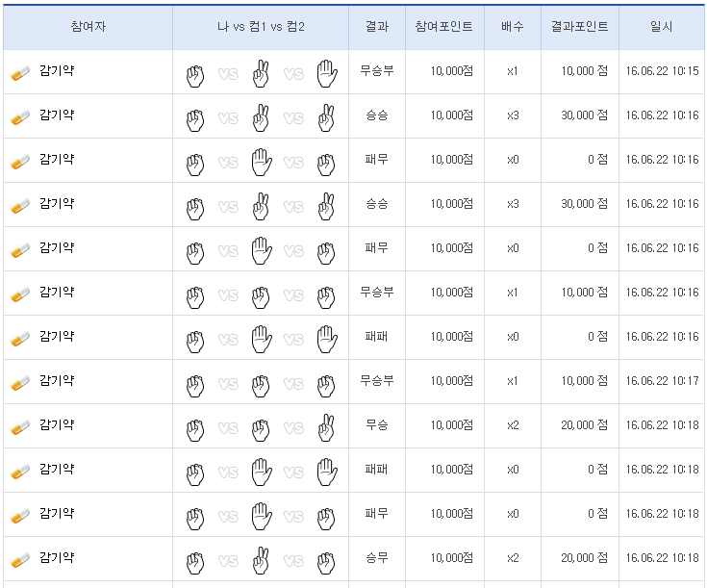
Task: Open 감기약 user name in the 승무 row
Action: pos(57,558)
